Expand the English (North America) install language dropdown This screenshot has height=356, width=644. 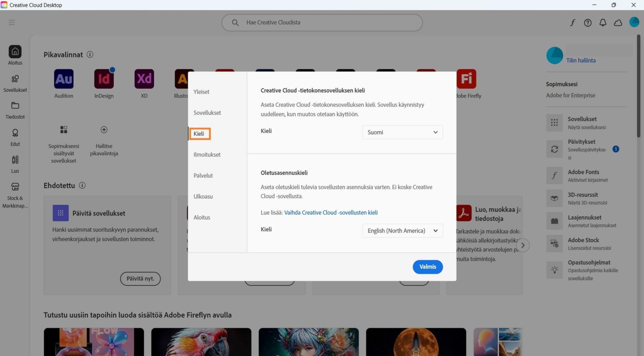click(x=402, y=231)
